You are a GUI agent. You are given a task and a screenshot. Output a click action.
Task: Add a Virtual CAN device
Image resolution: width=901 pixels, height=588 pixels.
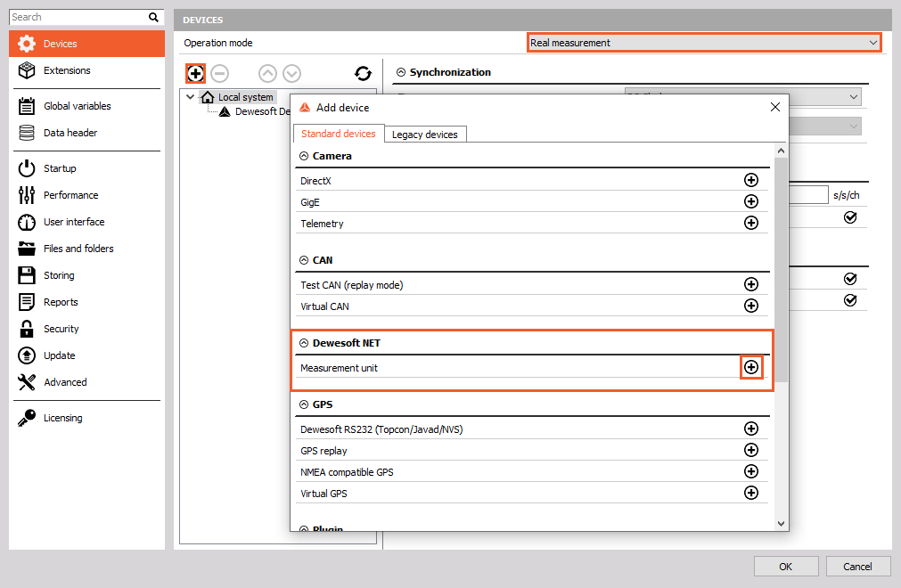(x=751, y=306)
